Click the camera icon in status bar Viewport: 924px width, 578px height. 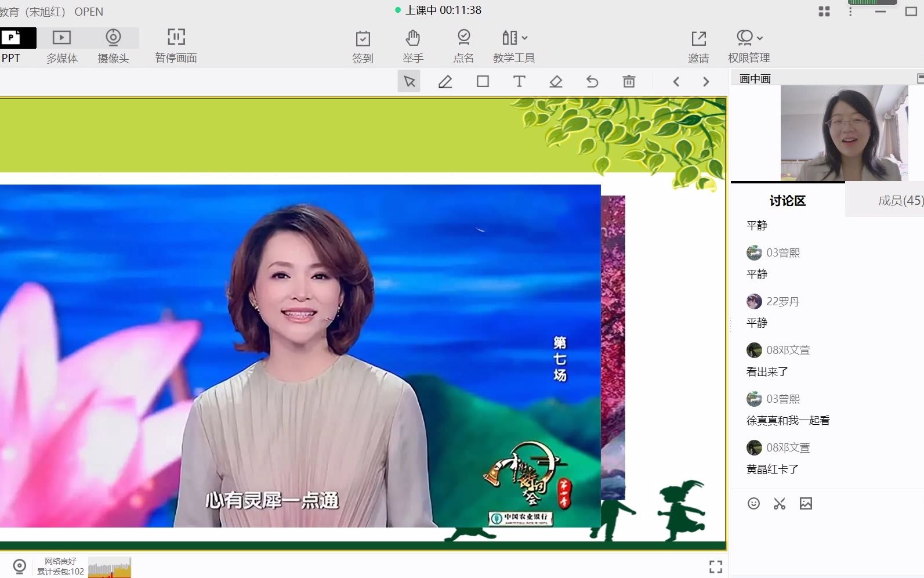tap(19, 566)
